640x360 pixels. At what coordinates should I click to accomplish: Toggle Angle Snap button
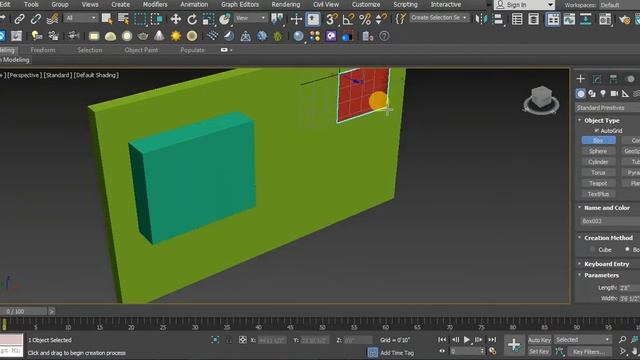click(348, 19)
